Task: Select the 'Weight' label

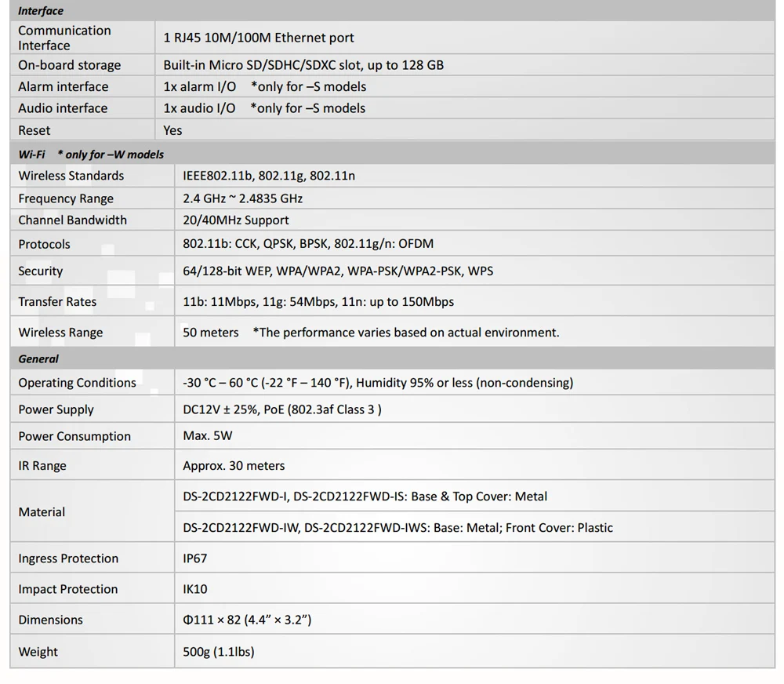Action: (x=38, y=652)
